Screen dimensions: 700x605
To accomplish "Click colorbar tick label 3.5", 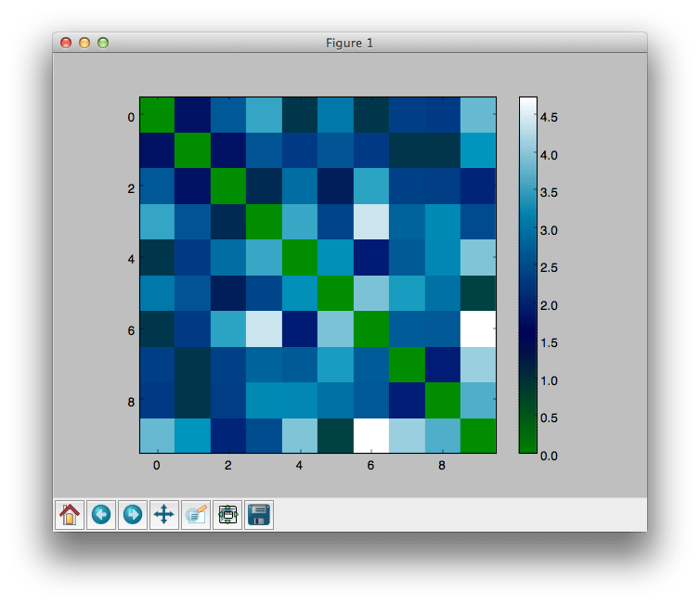I will [549, 192].
